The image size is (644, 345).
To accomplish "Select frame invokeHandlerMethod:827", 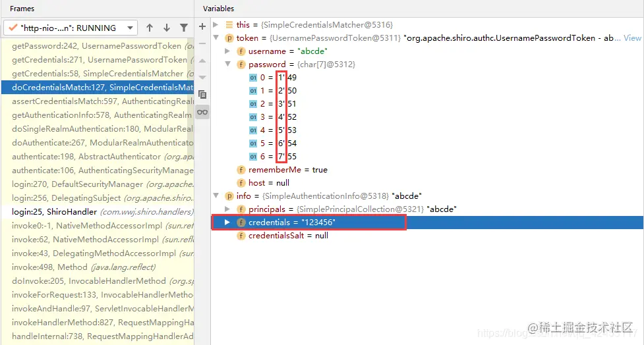I will [x=98, y=322].
